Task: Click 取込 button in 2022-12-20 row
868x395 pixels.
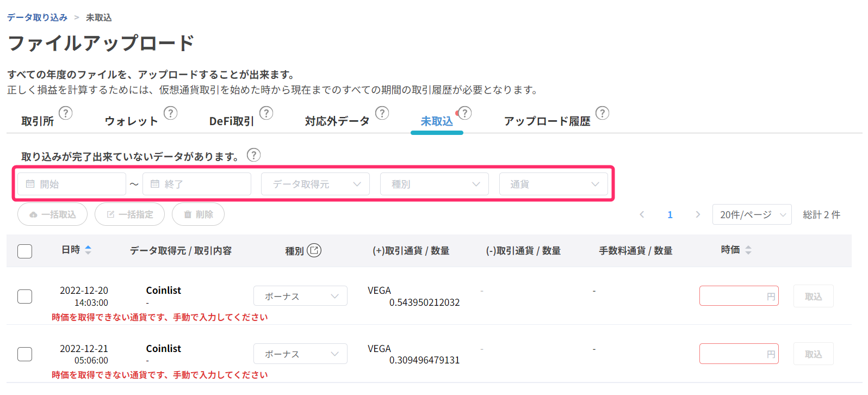Action: coord(813,296)
